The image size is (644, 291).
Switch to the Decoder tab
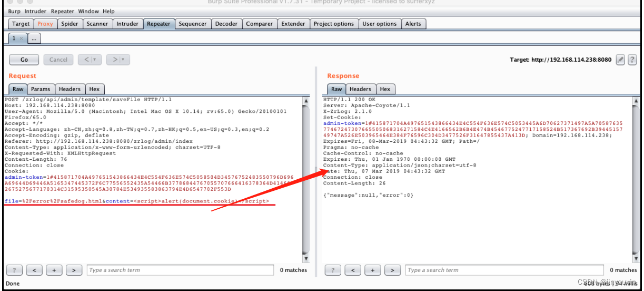(x=226, y=24)
